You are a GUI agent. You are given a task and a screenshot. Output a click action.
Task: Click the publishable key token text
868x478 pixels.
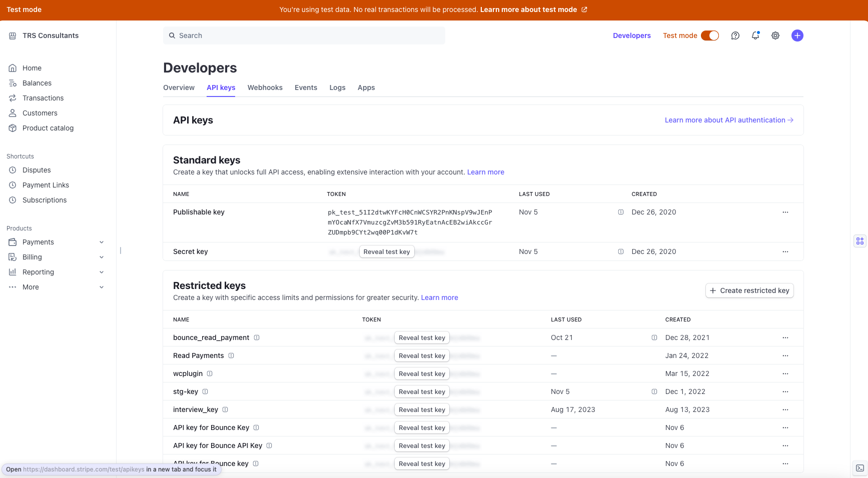point(410,222)
